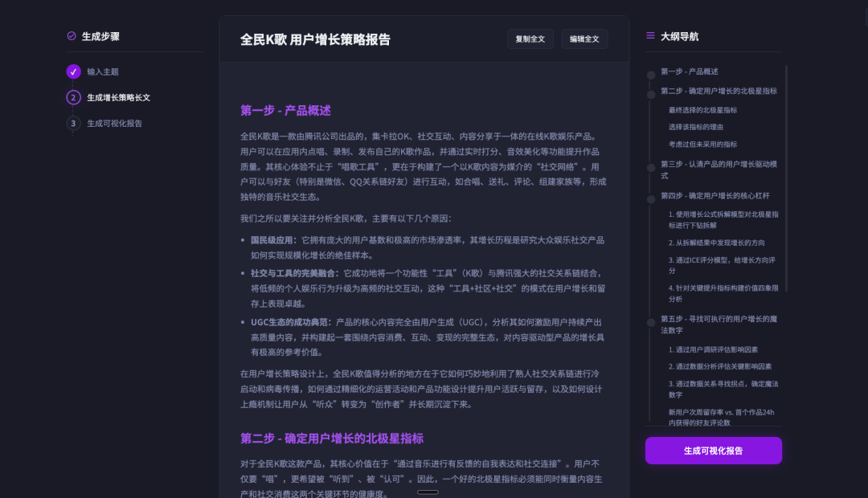
Task: Click heading 第二步 - 确定用户增长的北极星指标 in article
Action: pos(332,439)
